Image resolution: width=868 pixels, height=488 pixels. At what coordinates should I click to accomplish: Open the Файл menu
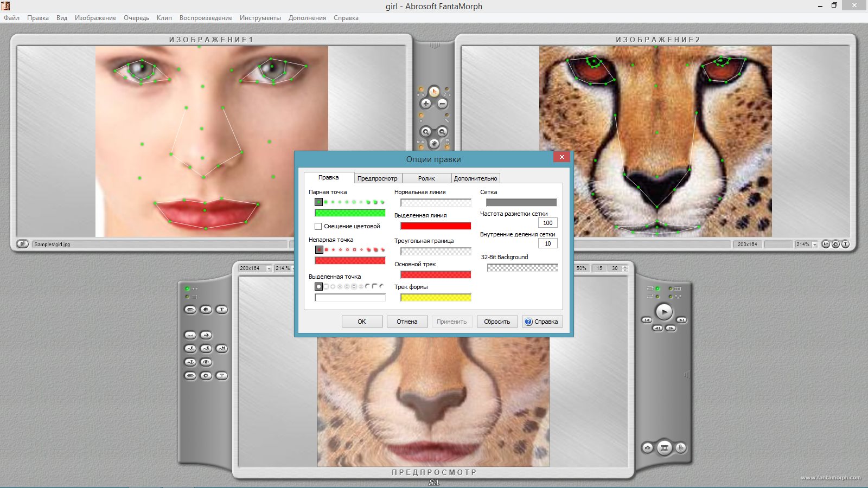pyautogui.click(x=11, y=18)
